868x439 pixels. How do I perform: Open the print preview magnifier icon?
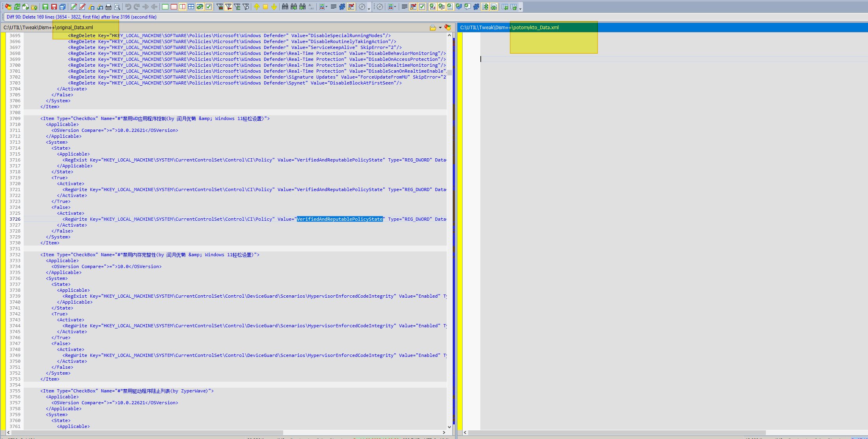click(x=117, y=7)
